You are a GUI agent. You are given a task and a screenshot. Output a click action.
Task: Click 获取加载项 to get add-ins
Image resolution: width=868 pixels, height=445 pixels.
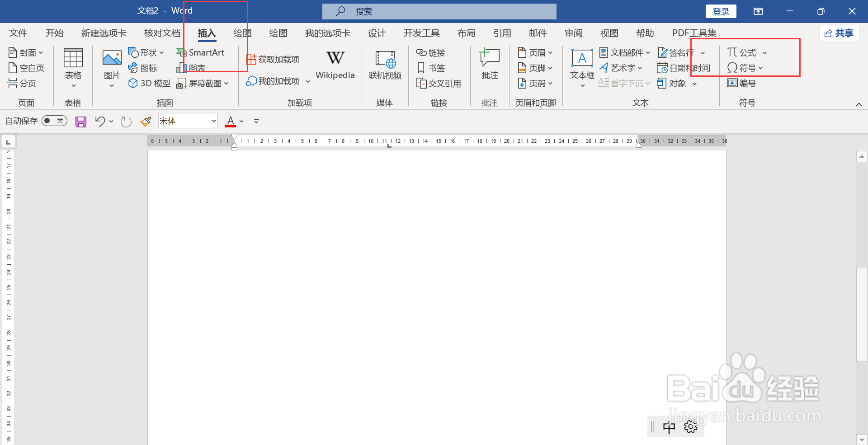(x=273, y=60)
